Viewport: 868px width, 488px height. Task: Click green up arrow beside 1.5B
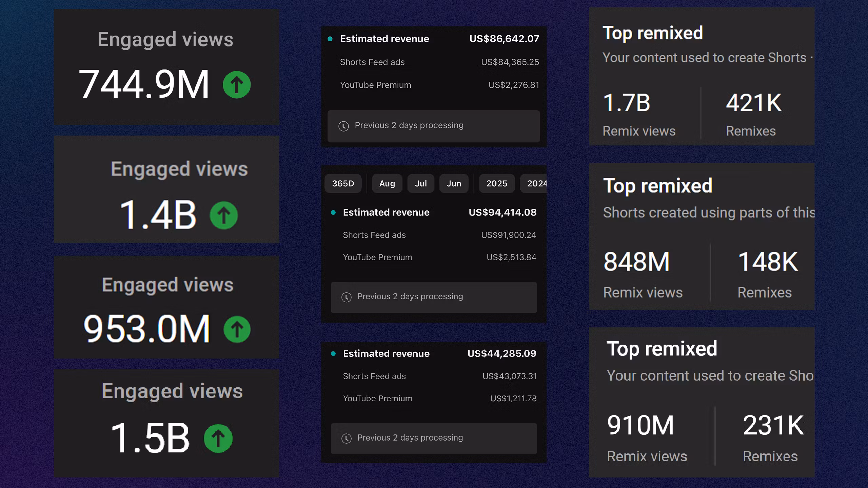click(x=218, y=439)
